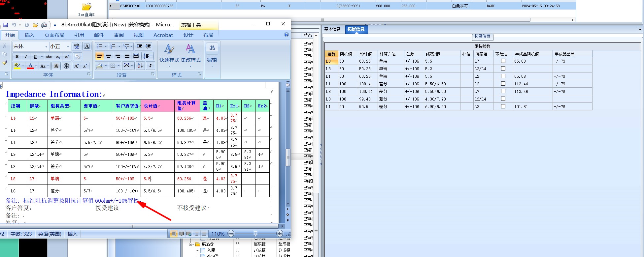
Task: Toggle 不盖油 checkbox in L8 60 row
Action: [503, 61]
